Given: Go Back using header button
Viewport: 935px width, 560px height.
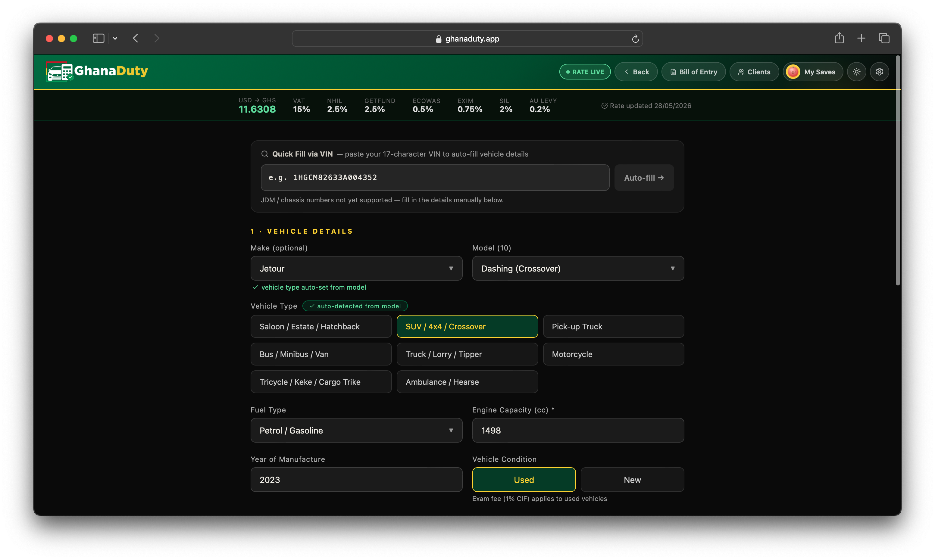Looking at the screenshot, I should [636, 72].
